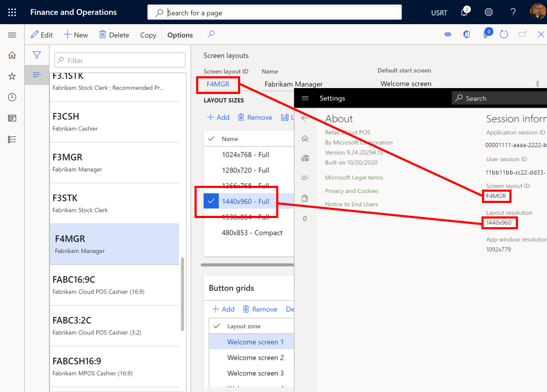Click open in new window icon
This screenshot has width=547, height=392.
(522, 34)
